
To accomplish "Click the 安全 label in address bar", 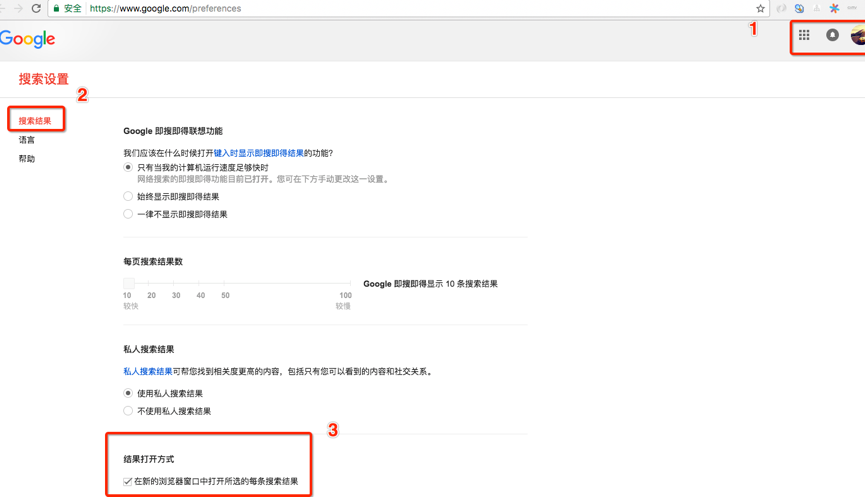I will click(73, 8).
